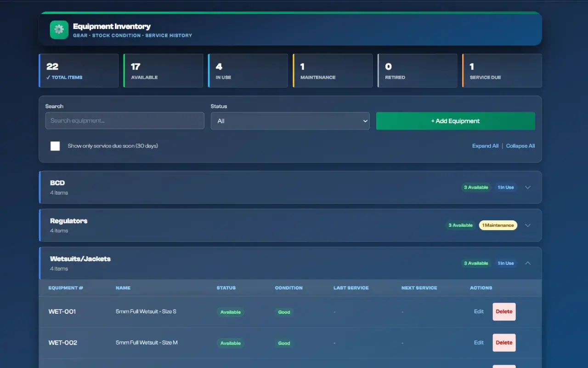588x368 pixels.
Task: Click the 3 Available badge on BCD
Action: pos(476,187)
